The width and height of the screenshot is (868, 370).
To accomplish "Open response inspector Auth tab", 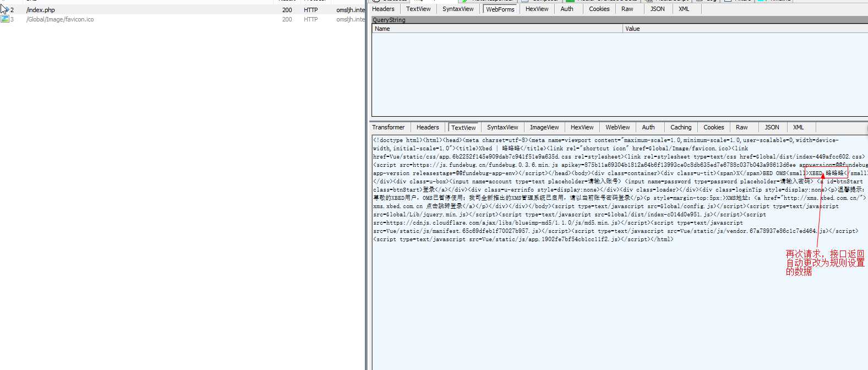I will tap(648, 127).
